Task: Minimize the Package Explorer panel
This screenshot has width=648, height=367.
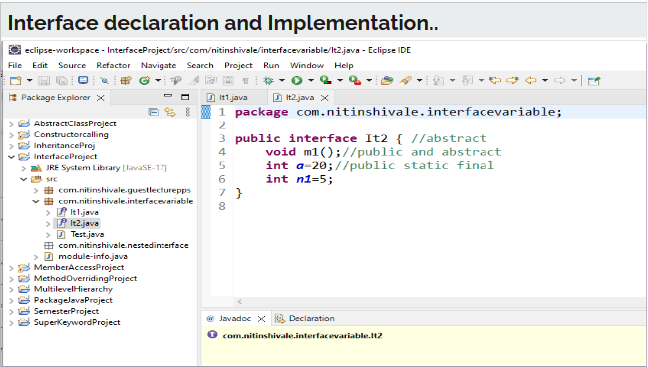Action: click(167, 96)
